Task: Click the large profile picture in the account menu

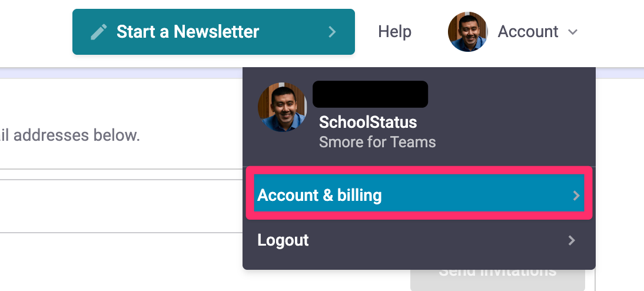Action: click(282, 107)
